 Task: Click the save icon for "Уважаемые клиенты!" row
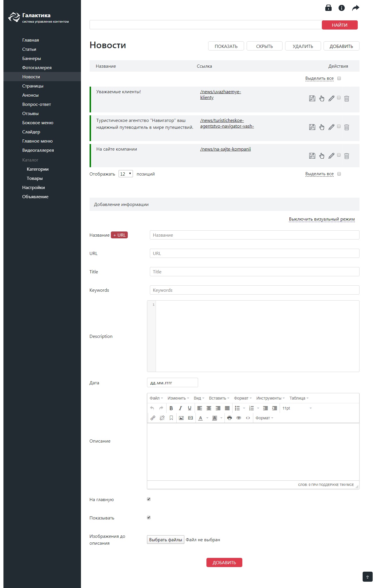pyautogui.click(x=312, y=98)
